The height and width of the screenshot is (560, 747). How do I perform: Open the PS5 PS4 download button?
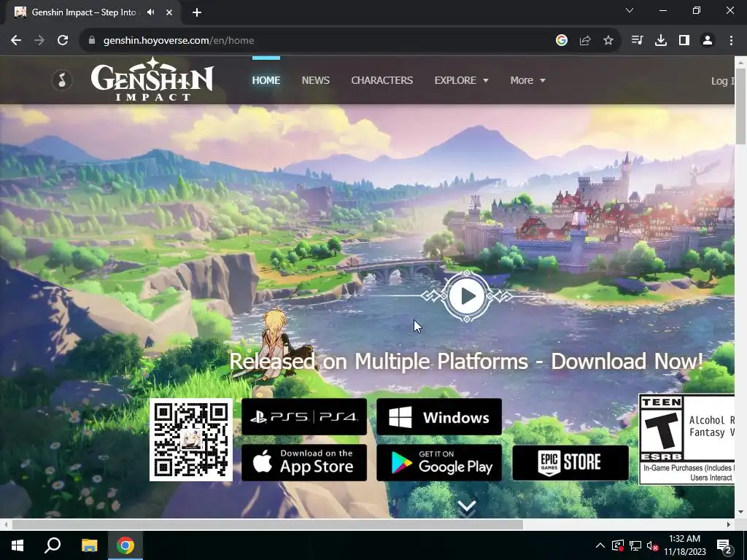tap(304, 416)
